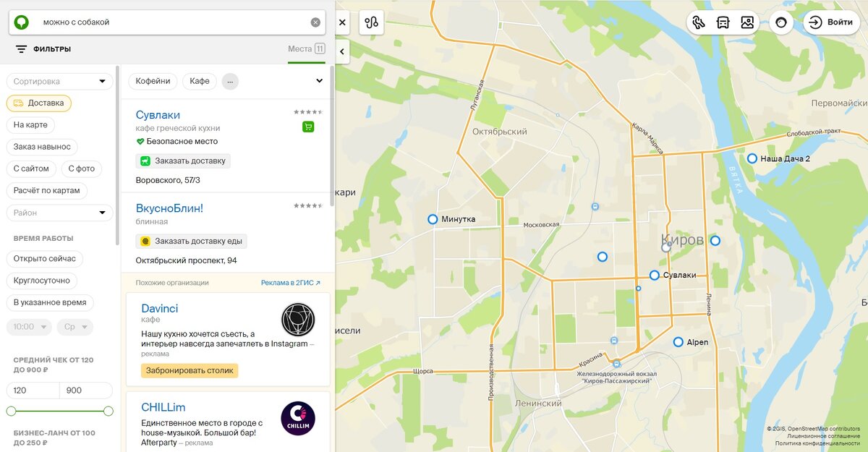Image resolution: width=868 pixels, height=452 pixels.
Task: Open the ВкусноБлин! listing title
Action: [169, 208]
